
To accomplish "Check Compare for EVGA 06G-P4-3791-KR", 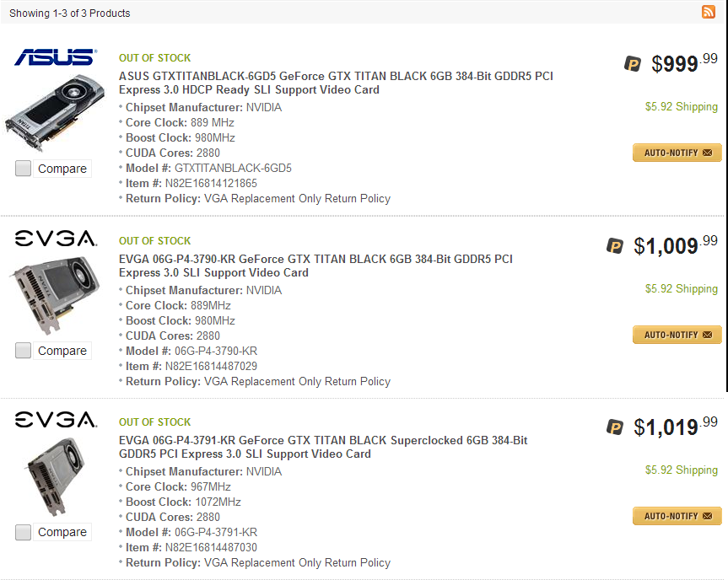I will 24,532.
